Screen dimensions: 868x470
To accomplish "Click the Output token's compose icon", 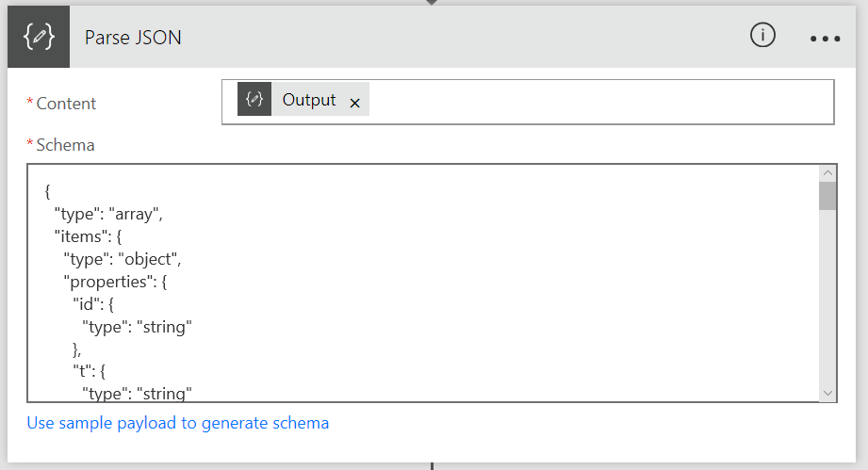I will (254, 99).
